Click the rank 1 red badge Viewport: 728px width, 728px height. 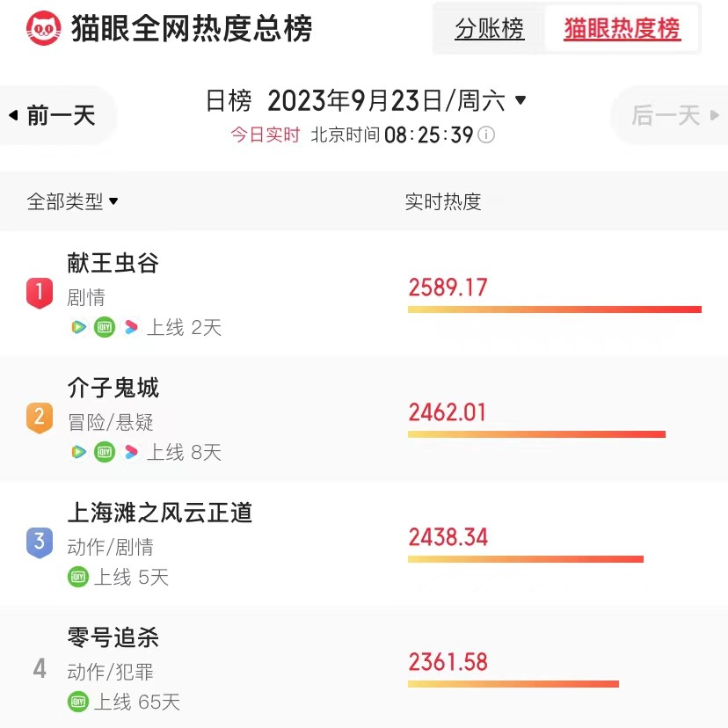40,294
